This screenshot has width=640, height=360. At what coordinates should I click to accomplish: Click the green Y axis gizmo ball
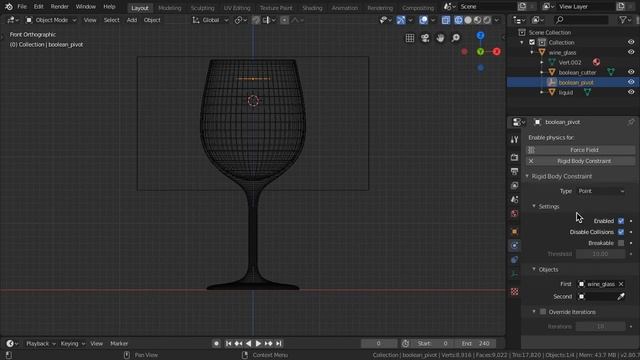click(480, 52)
